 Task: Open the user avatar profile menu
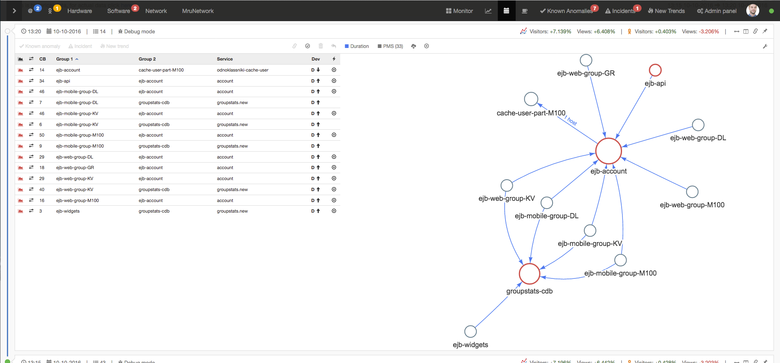click(753, 10)
